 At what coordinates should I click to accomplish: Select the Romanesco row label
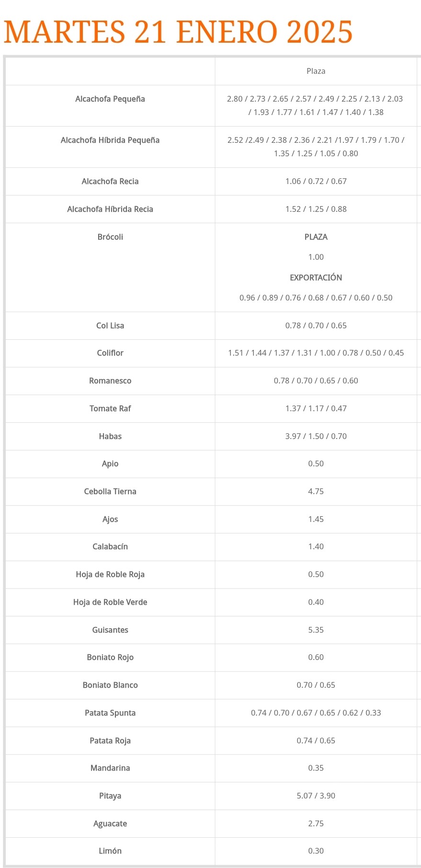pyautogui.click(x=110, y=381)
